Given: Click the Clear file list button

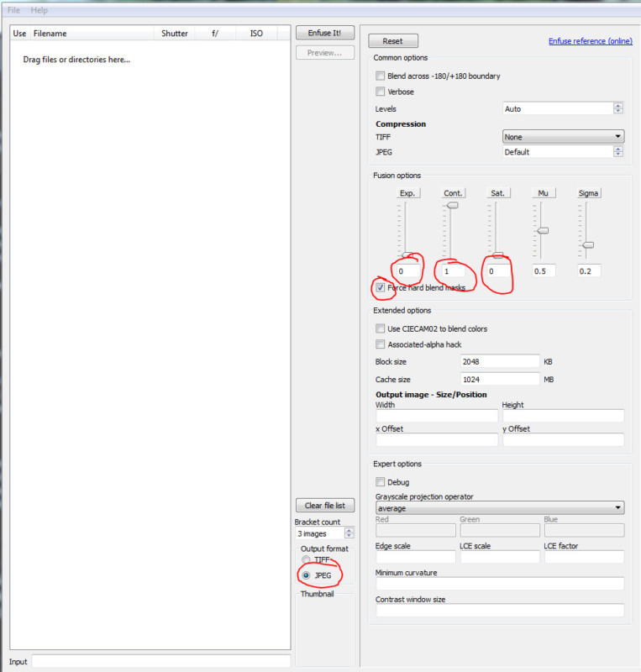Looking at the screenshot, I should pos(324,506).
